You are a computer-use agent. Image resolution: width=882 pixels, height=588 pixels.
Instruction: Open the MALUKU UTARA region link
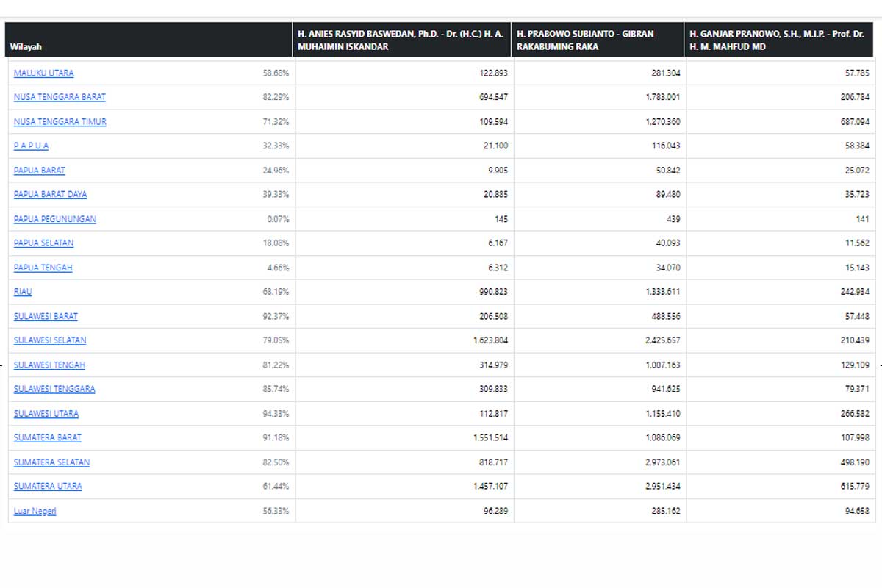pyautogui.click(x=43, y=73)
